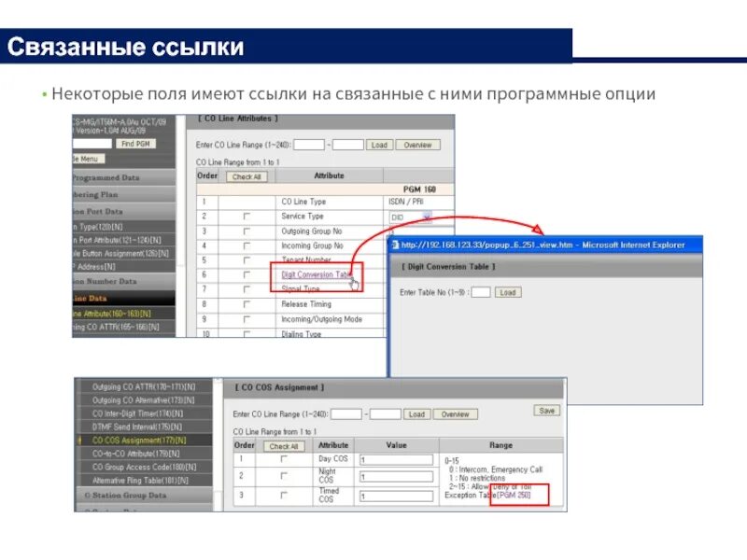The width and height of the screenshot is (747, 560).
Task: Tick the Day COS checkbox
Action: coord(284,459)
